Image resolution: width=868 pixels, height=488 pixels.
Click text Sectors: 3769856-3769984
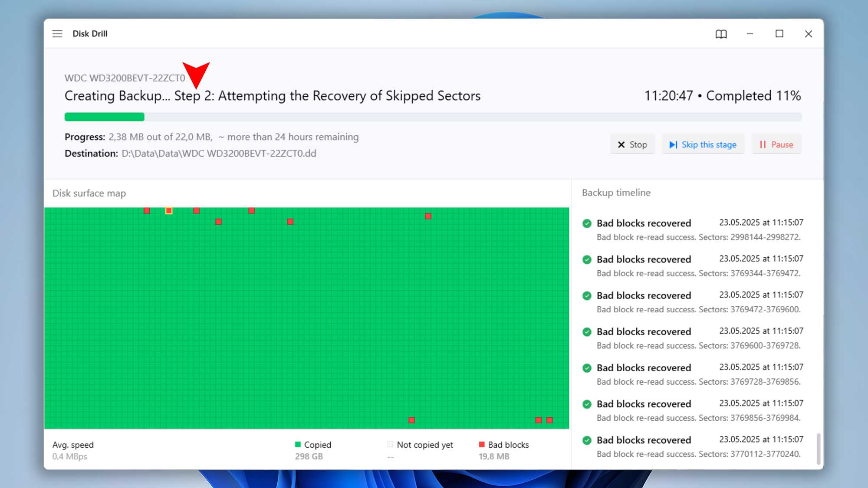750,418
